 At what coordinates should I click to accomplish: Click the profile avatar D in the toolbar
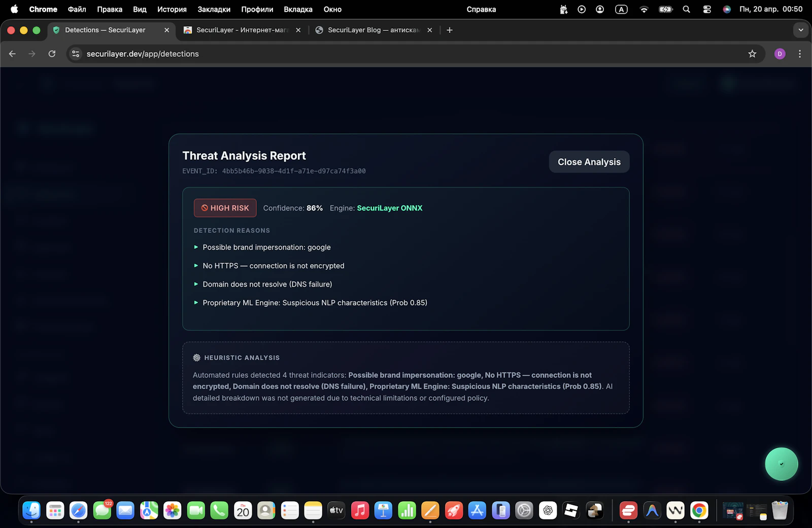coord(780,53)
